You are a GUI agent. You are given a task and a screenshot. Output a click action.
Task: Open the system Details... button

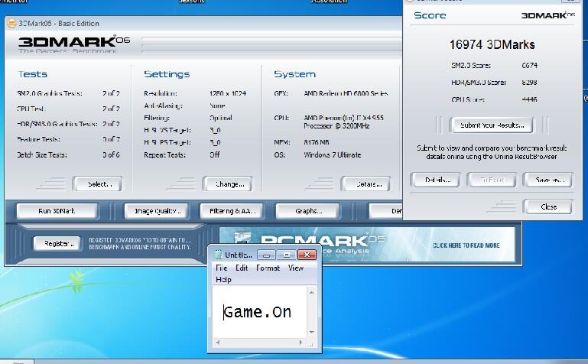(365, 184)
